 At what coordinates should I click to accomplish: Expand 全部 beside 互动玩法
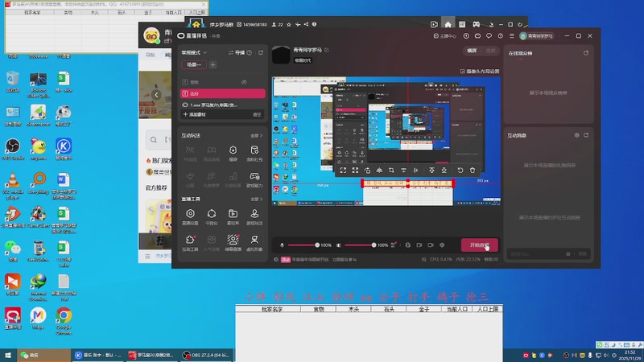256,135
